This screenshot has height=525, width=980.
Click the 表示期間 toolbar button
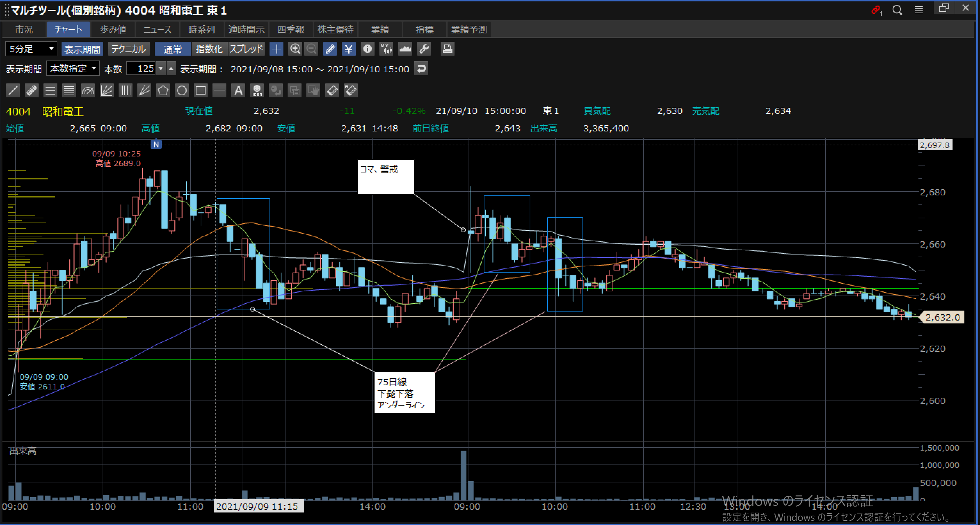(x=82, y=49)
